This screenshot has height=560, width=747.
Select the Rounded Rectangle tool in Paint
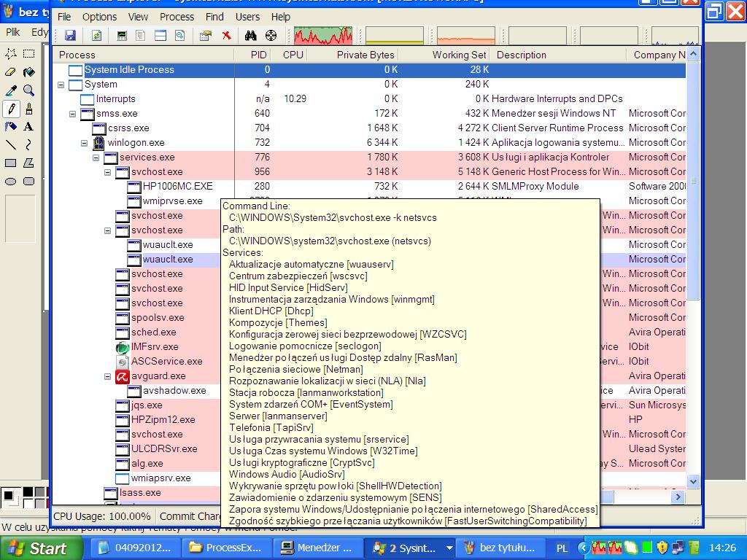(29, 182)
